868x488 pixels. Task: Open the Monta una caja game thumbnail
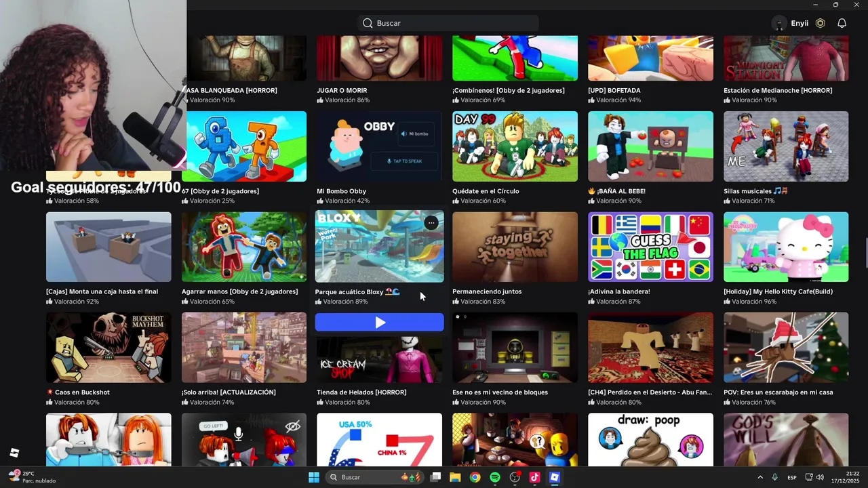[108, 247]
